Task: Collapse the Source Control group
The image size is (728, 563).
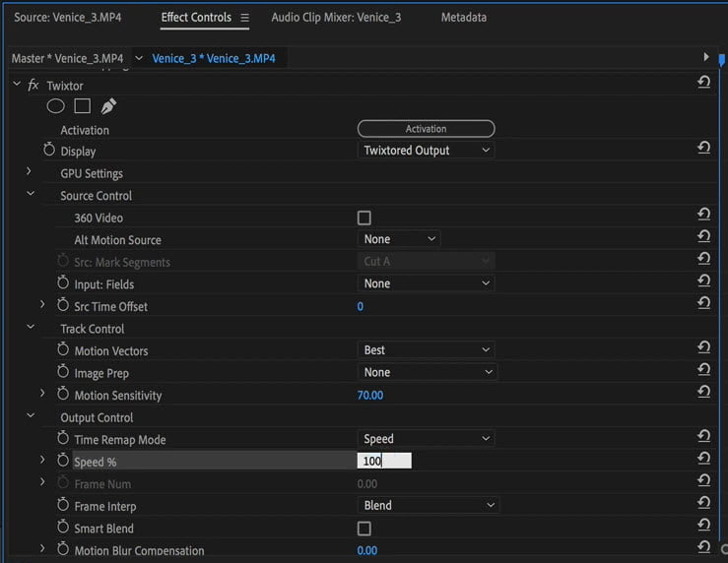Action: pos(31,194)
